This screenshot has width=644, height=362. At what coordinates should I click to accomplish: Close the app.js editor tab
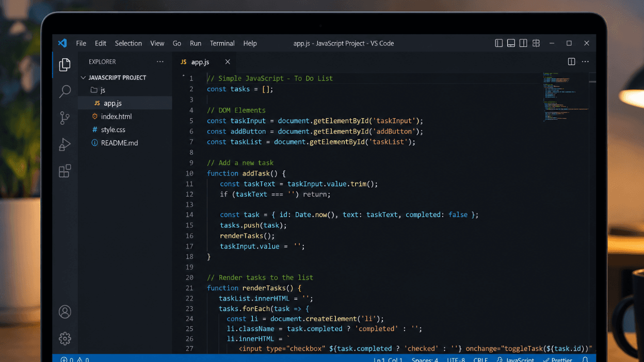(228, 62)
